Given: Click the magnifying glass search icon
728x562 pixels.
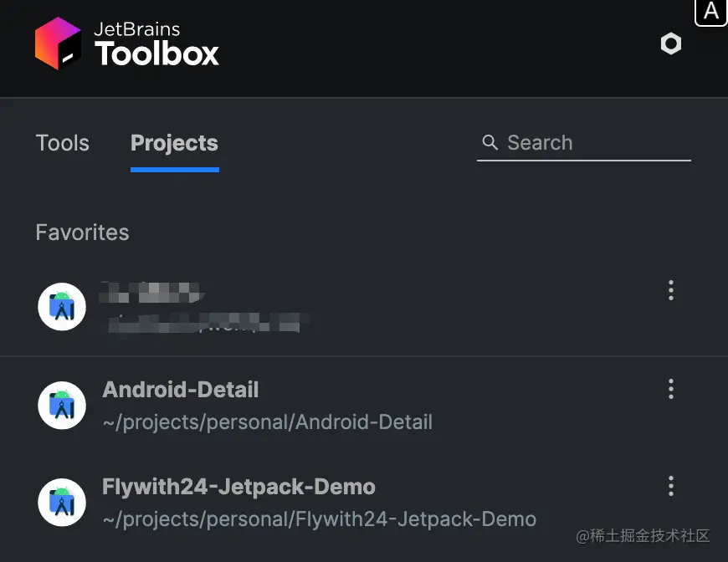Looking at the screenshot, I should point(490,142).
